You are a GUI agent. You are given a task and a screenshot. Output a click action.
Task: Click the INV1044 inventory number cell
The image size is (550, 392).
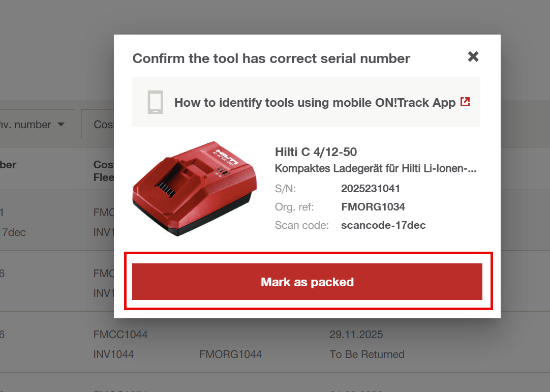pos(113,354)
